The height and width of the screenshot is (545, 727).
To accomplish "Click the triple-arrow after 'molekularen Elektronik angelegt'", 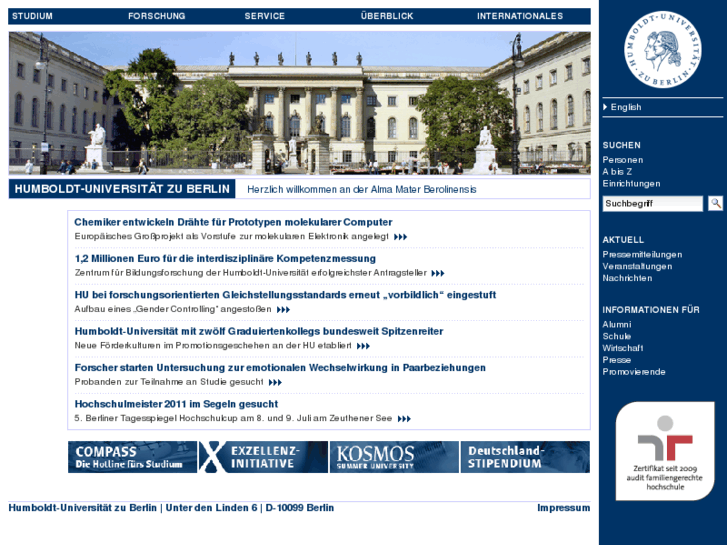I will tap(400, 237).
